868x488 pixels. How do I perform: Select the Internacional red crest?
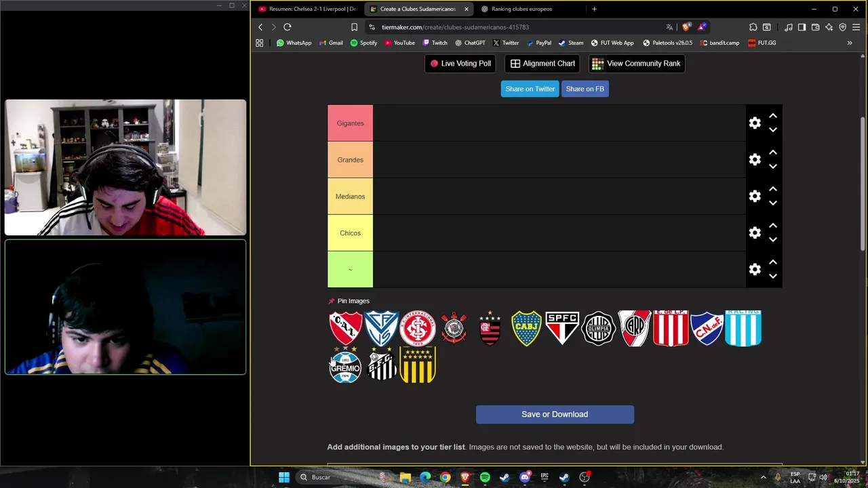pyautogui.click(x=418, y=328)
